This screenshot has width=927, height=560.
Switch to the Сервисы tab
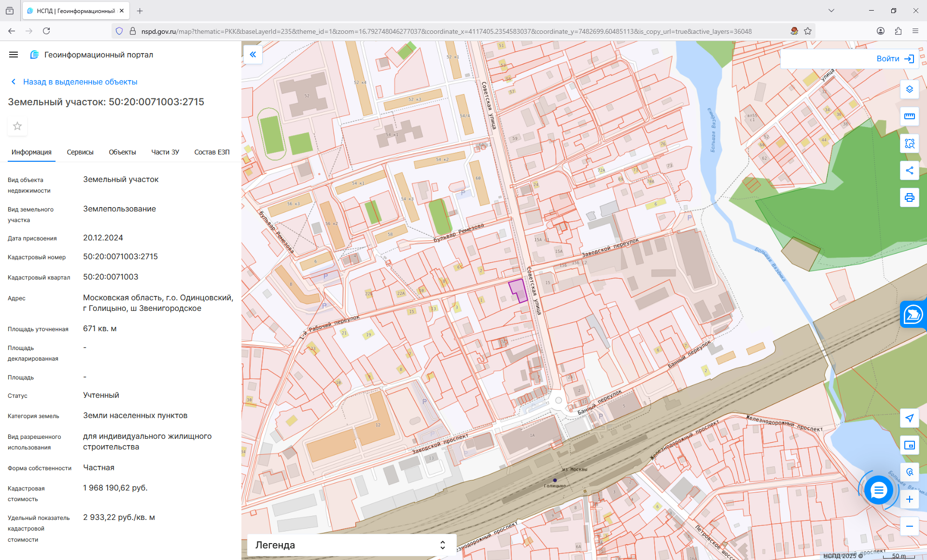80,152
